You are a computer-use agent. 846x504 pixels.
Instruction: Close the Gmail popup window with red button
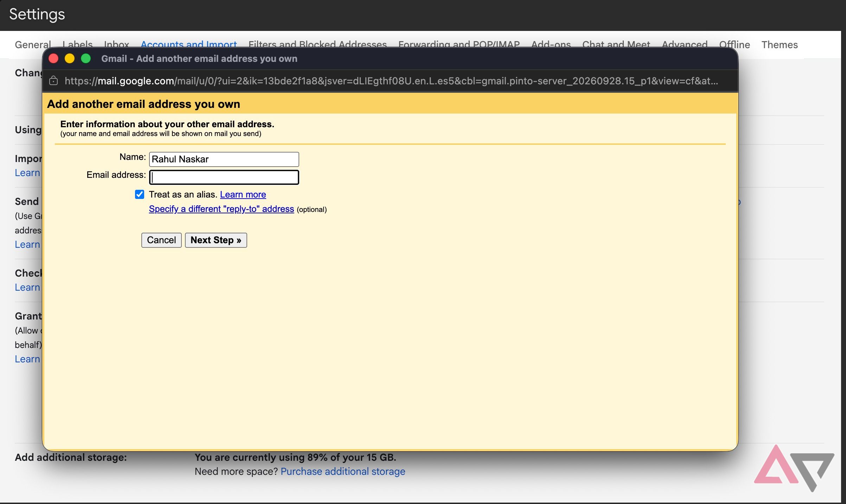click(x=53, y=58)
